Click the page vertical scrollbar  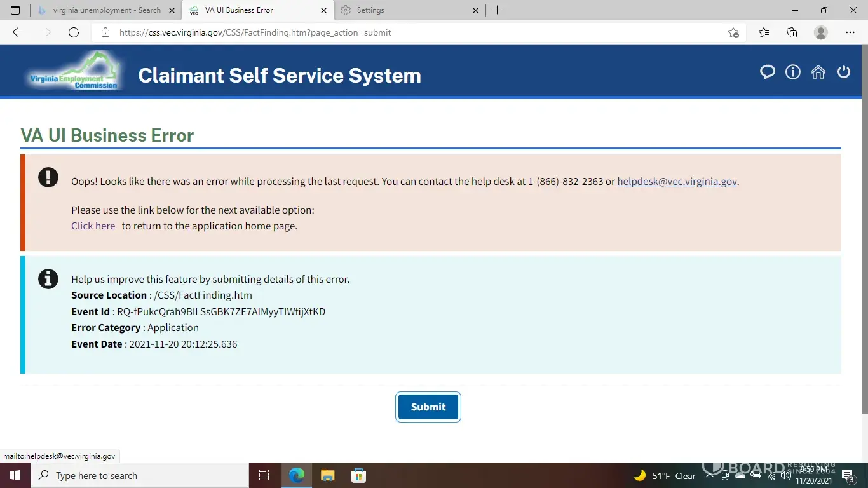pos(863,241)
